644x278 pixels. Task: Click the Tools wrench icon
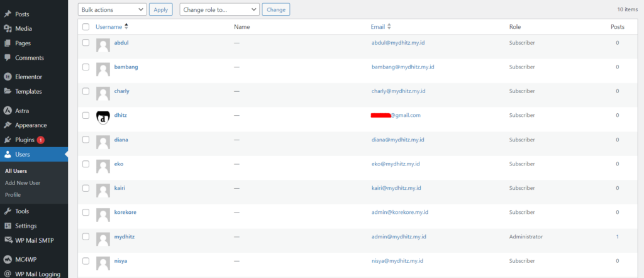pyautogui.click(x=8, y=211)
